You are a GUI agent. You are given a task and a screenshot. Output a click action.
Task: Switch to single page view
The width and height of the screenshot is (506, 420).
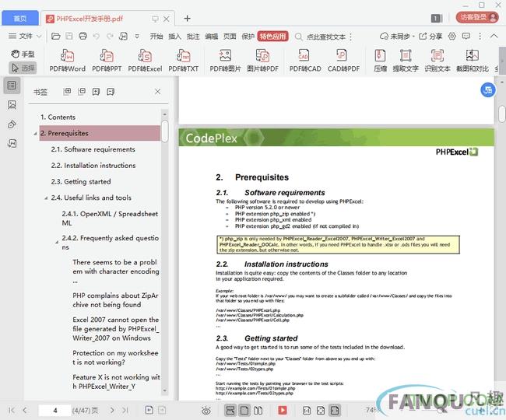tap(244, 410)
